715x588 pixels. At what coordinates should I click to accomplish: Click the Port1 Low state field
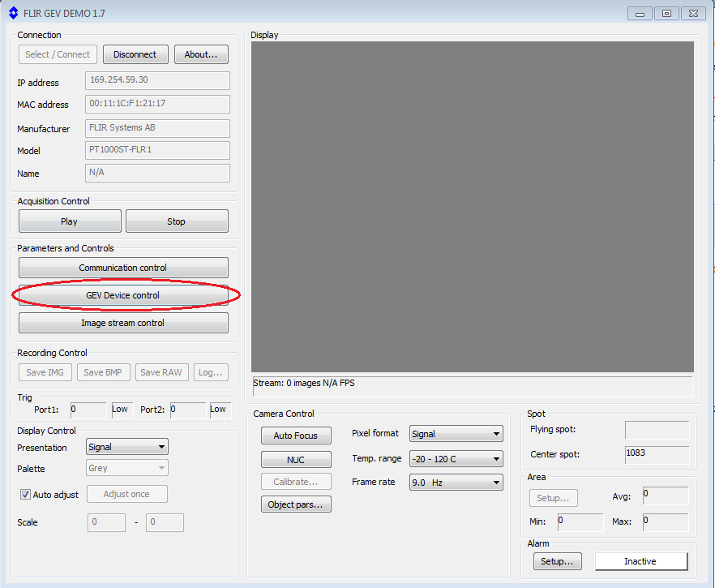click(x=122, y=410)
